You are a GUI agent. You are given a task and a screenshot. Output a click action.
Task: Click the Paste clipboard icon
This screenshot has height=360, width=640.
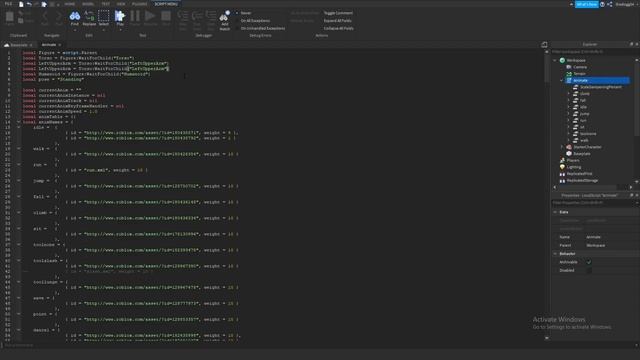(x=9, y=16)
